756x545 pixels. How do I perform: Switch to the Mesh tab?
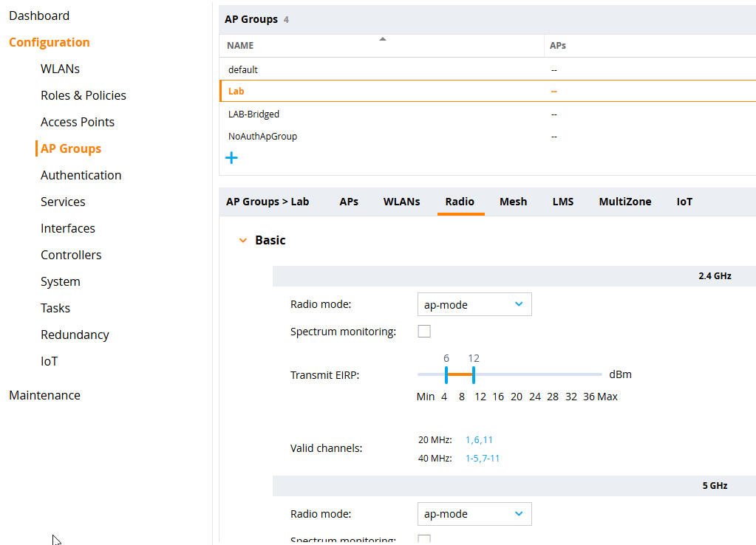point(513,202)
